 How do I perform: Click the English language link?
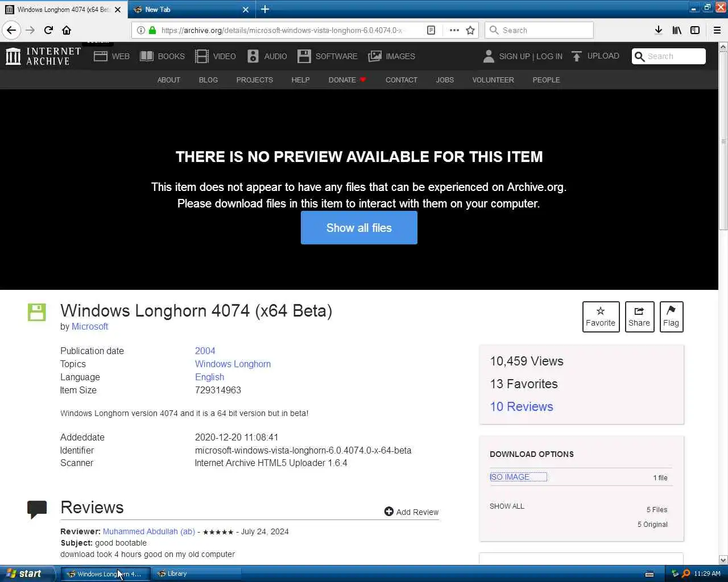pyautogui.click(x=209, y=377)
